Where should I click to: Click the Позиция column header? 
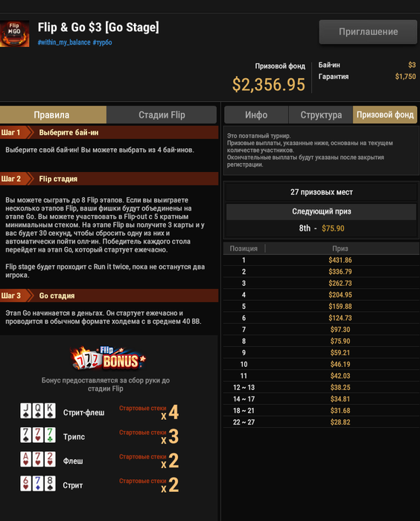pos(244,249)
